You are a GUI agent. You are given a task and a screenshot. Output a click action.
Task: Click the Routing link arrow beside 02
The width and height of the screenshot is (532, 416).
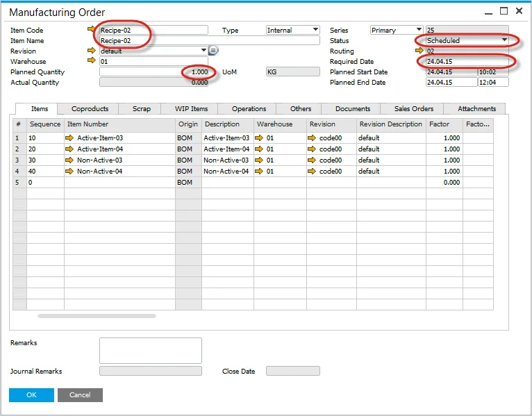click(419, 51)
